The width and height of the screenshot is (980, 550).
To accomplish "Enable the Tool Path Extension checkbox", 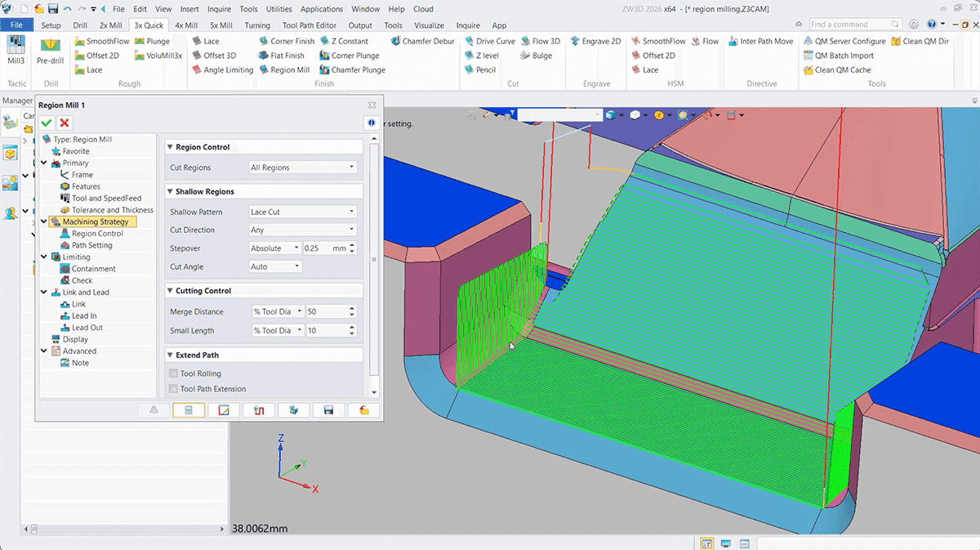I will coord(173,389).
